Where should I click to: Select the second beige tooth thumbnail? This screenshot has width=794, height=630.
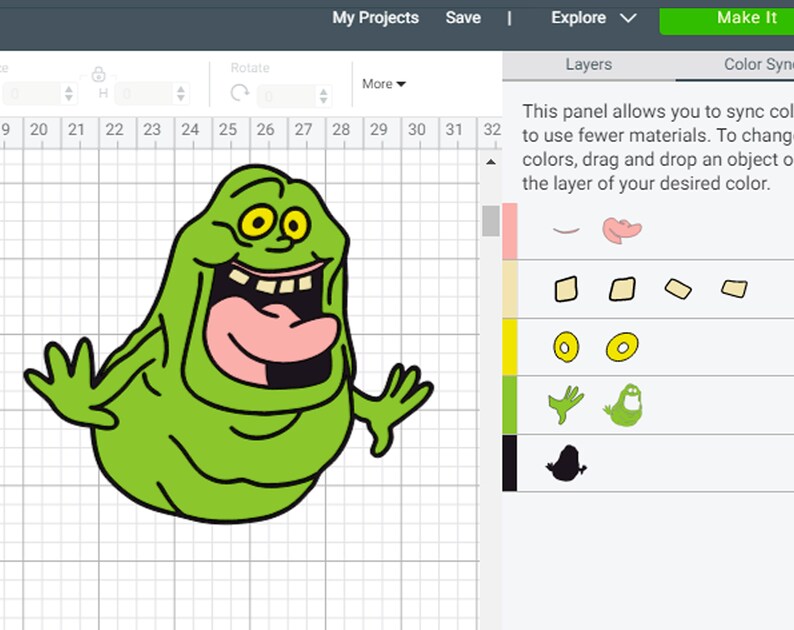pos(622,289)
